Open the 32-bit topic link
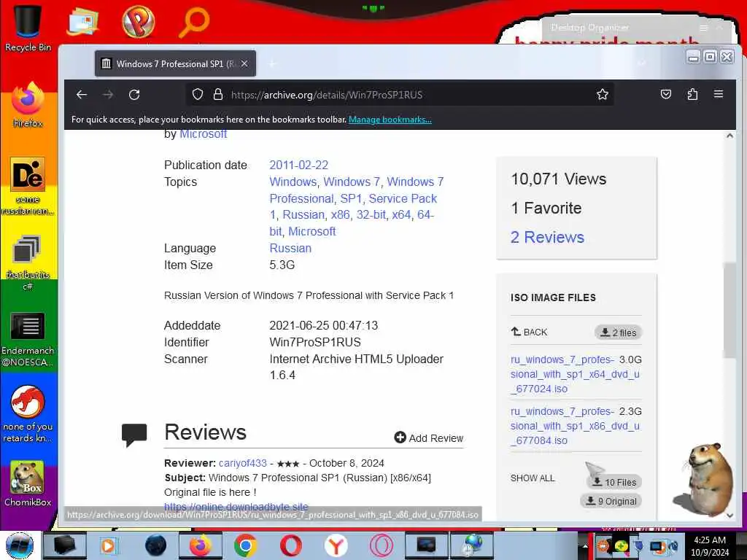The image size is (747, 560). tap(371, 215)
